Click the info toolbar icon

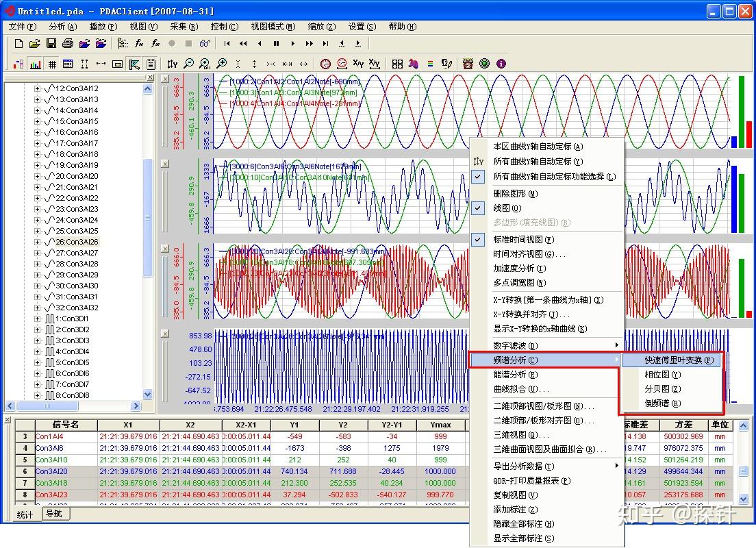coord(501,63)
